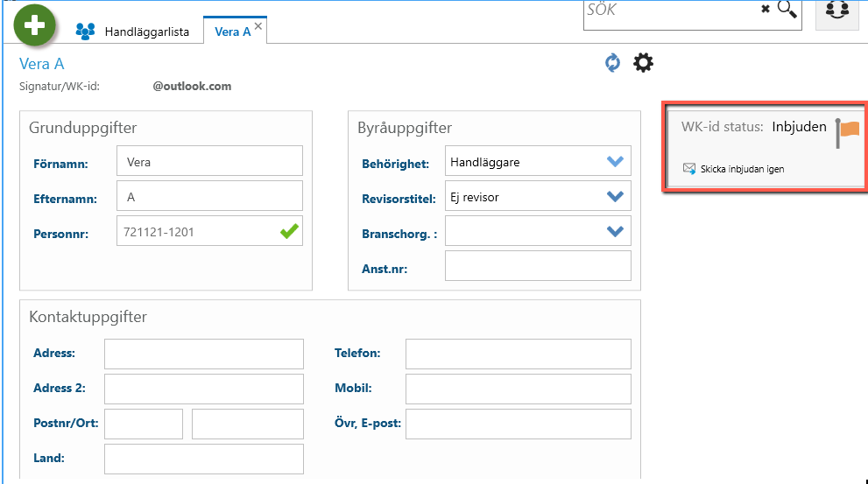Click the envelope icon beside Skicka inbjudan
This screenshot has width=868, height=484.
tap(689, 169)
